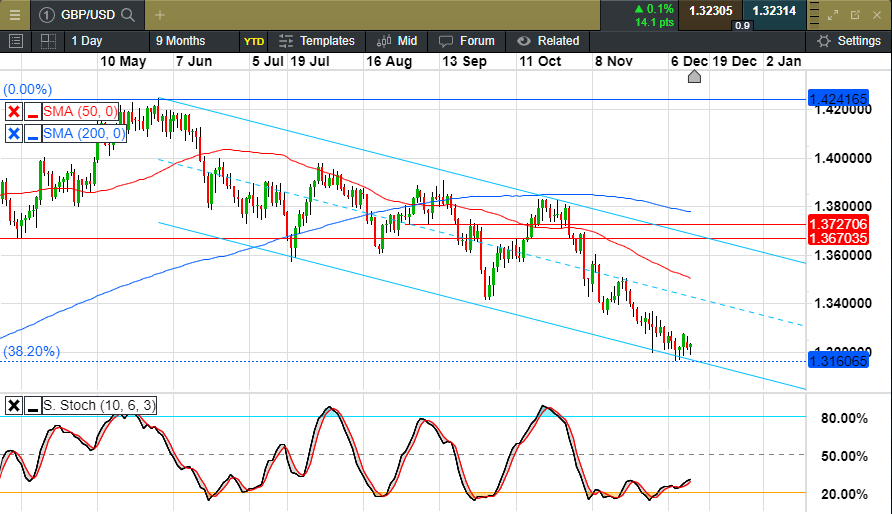This screenshot has height=514, width=892.
Task: Pop out the chart into new window
Action: 855,15
